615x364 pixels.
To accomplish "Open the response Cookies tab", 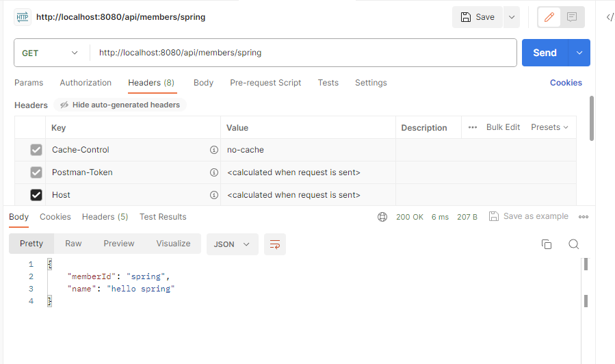I will [x=55, y=217].
